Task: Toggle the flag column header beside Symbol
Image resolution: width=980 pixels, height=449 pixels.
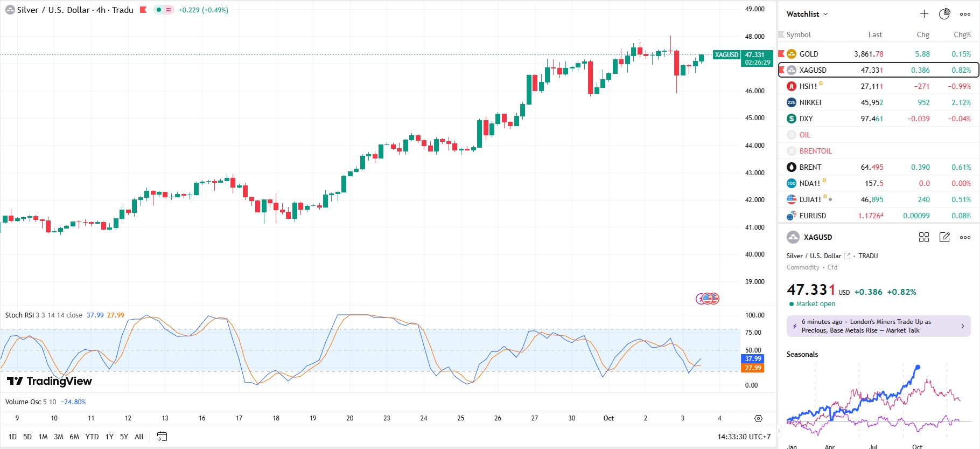Action: 781,34
